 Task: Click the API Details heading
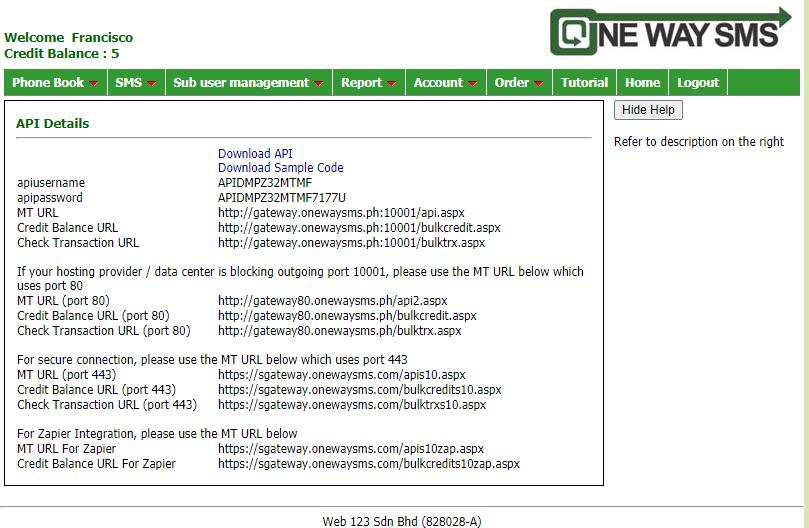[52, 124]
